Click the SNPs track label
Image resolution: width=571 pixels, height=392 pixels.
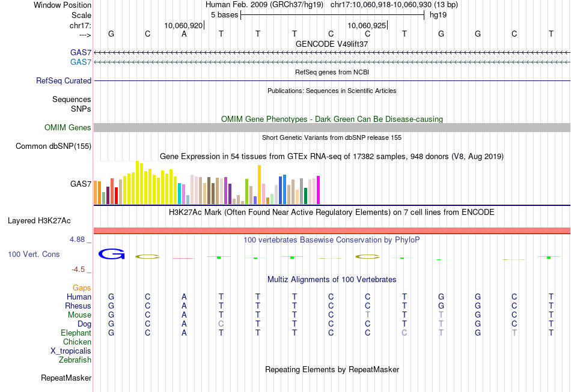click(x=81, y=109)
